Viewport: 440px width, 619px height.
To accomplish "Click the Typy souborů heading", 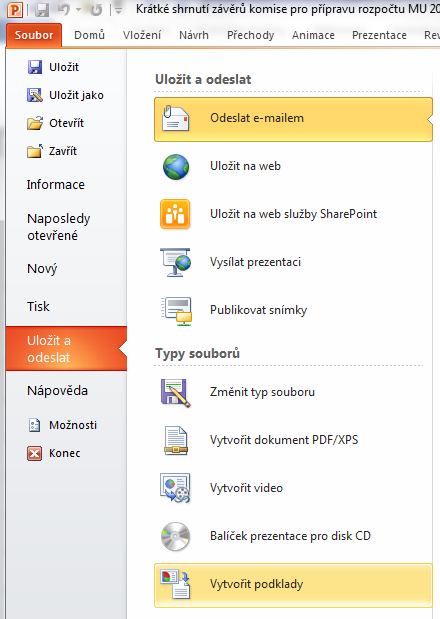I will [x=197, y=353].
